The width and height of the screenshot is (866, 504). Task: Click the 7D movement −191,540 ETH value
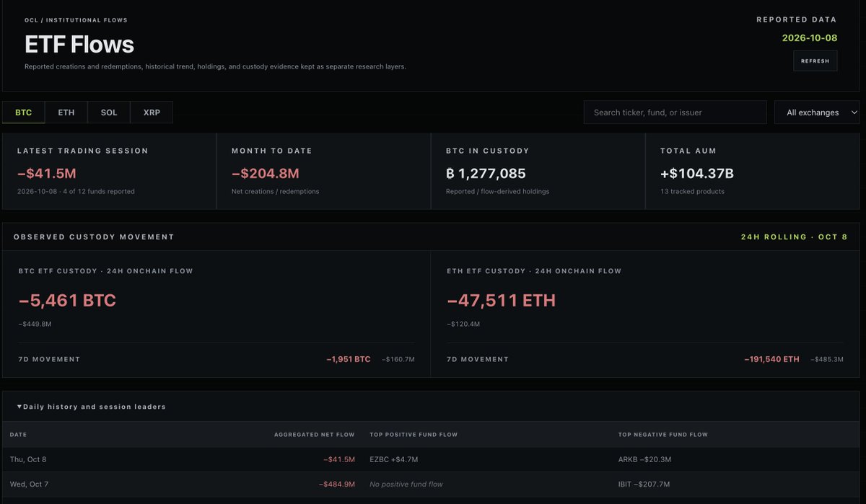pos(771,359)
